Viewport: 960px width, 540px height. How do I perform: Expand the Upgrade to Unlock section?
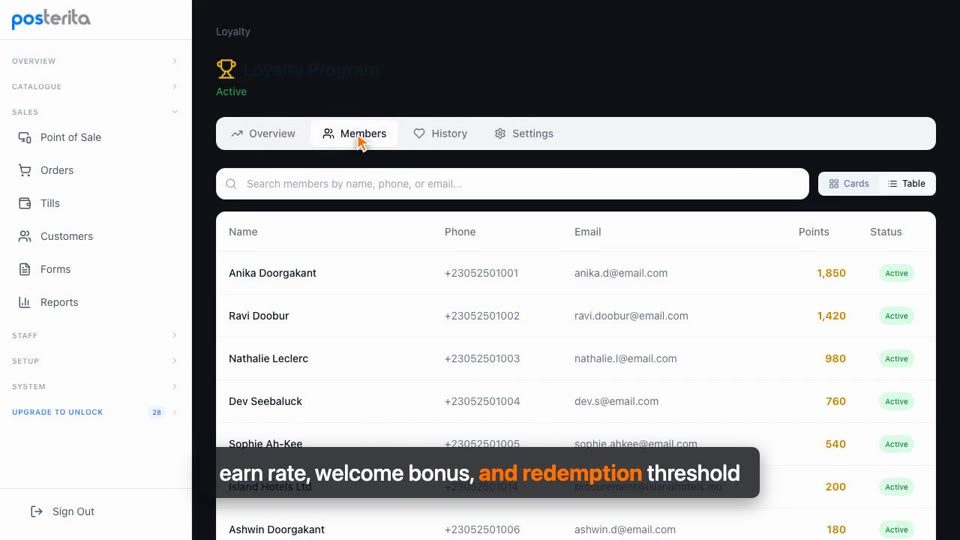point(96,413)
